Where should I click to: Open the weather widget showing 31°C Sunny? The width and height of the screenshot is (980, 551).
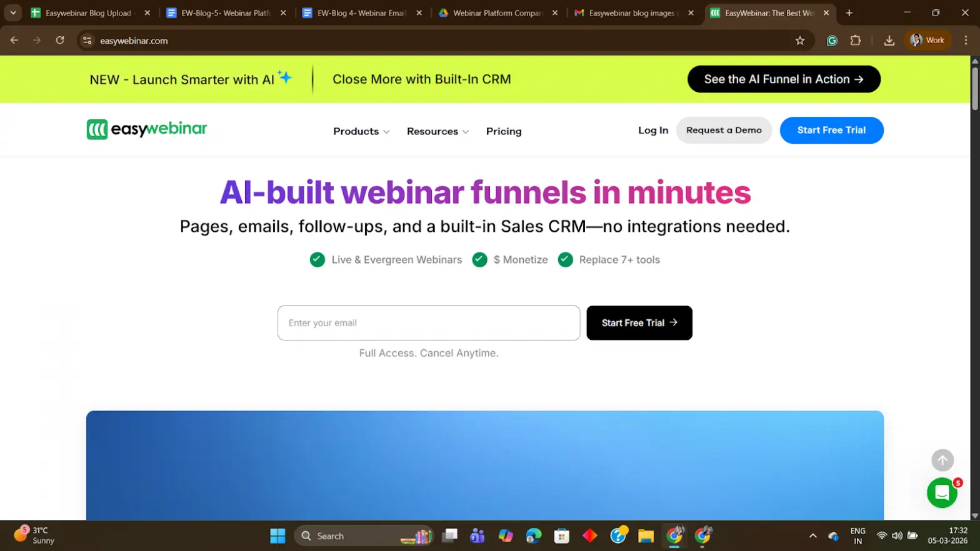[x=36, y=535]
